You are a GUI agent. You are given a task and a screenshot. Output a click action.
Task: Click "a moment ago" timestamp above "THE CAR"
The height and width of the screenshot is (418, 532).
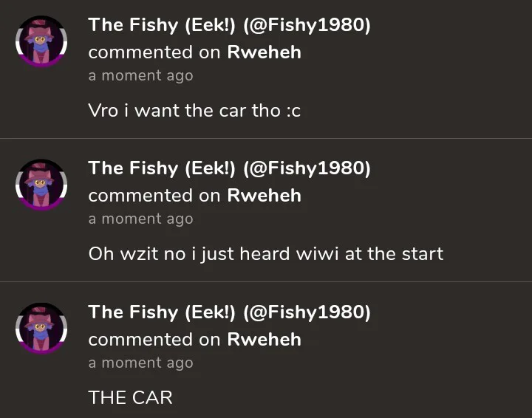point(141,363)
